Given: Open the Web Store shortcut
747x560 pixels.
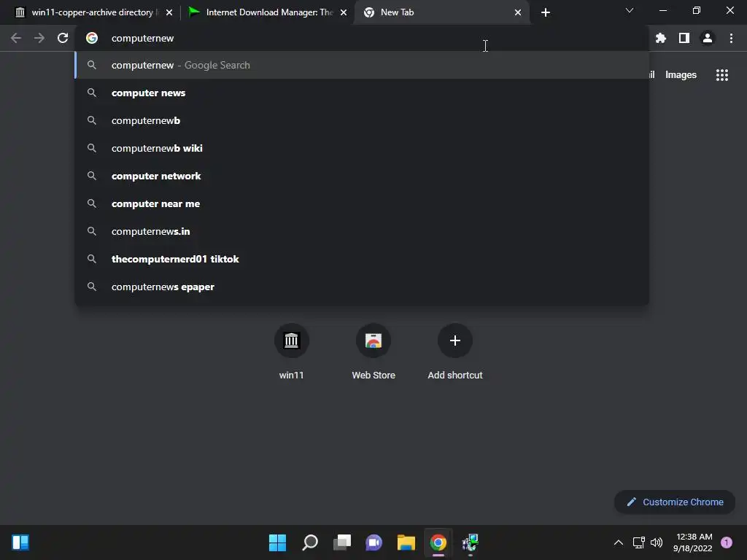Looking at the screenshot, I should pyautogui.click(x=373, y=352).
